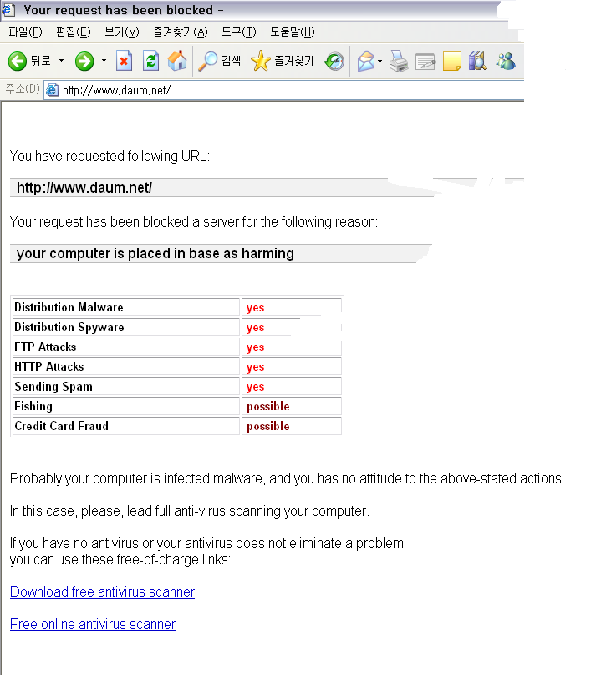Click the 'possible' value beside Fishing
The height and width of the screenshot is (675, 602).
tap(268, 406)
